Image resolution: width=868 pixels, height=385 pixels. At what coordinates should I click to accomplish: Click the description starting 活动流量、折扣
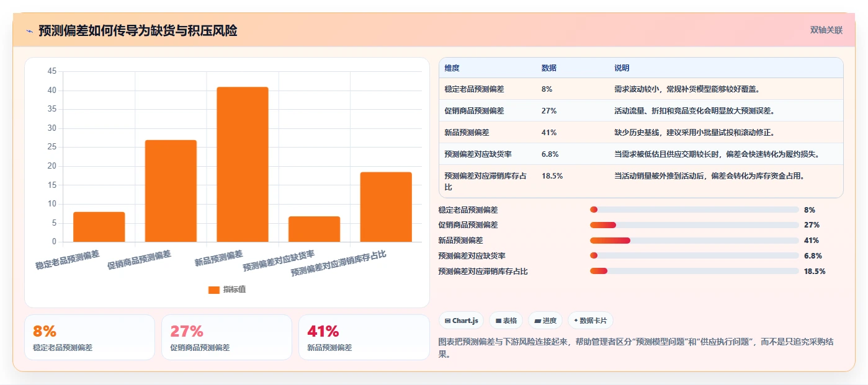tap(694, 111)
